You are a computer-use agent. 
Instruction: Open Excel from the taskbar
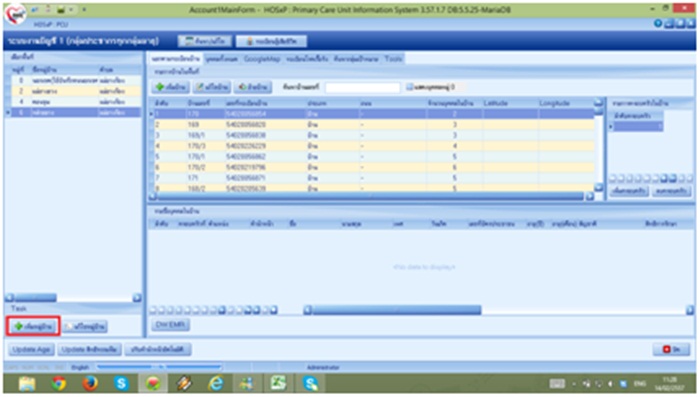[x=279, y=384]
